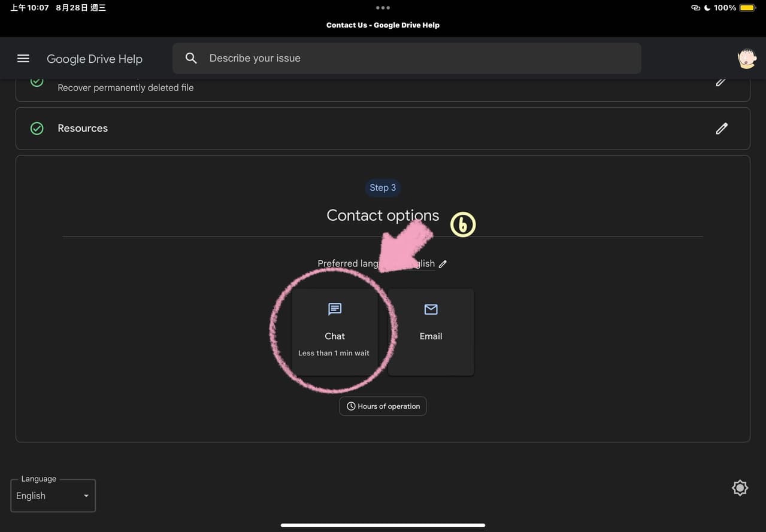
Task: Open the Language dropdown set to English
Action: click(x=53, y=495)
